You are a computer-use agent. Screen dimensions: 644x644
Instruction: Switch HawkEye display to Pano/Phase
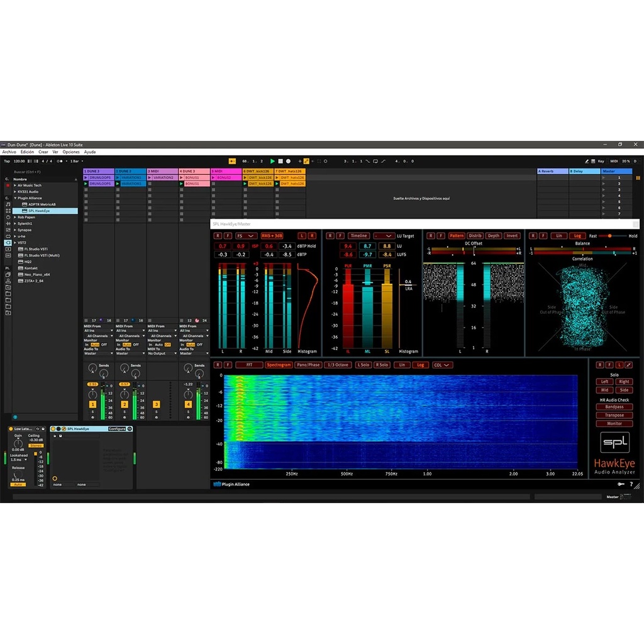pos(308,365)
